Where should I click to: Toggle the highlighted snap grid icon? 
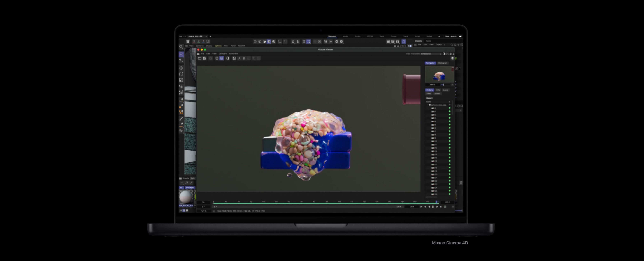309,42
